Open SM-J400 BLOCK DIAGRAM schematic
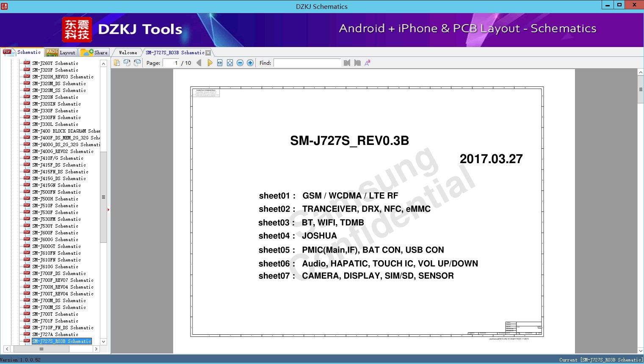This screenshot has width=644, height=364. [x=66, y=131]
